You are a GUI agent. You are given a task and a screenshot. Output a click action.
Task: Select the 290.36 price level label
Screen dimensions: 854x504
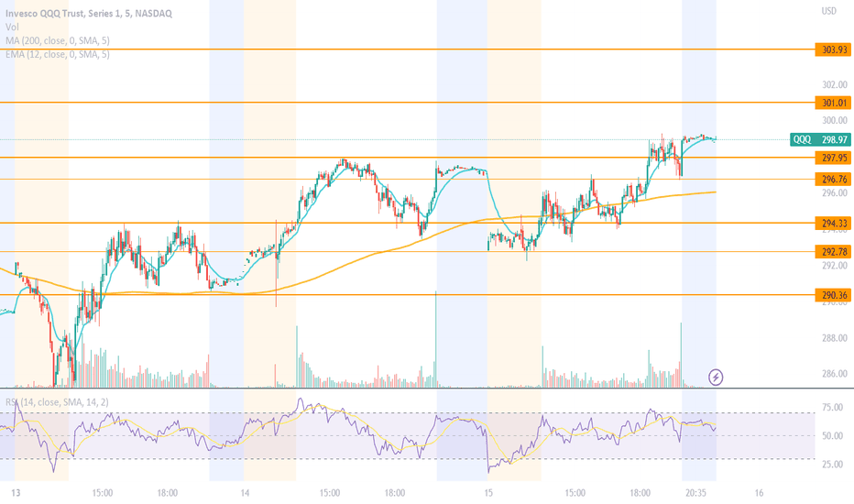[x=833, y=295]
